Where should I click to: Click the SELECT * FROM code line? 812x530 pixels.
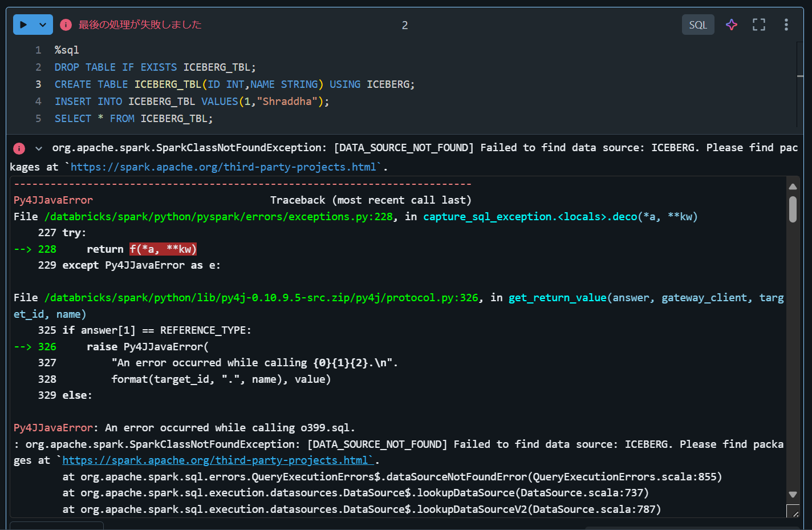coord(133,119)
